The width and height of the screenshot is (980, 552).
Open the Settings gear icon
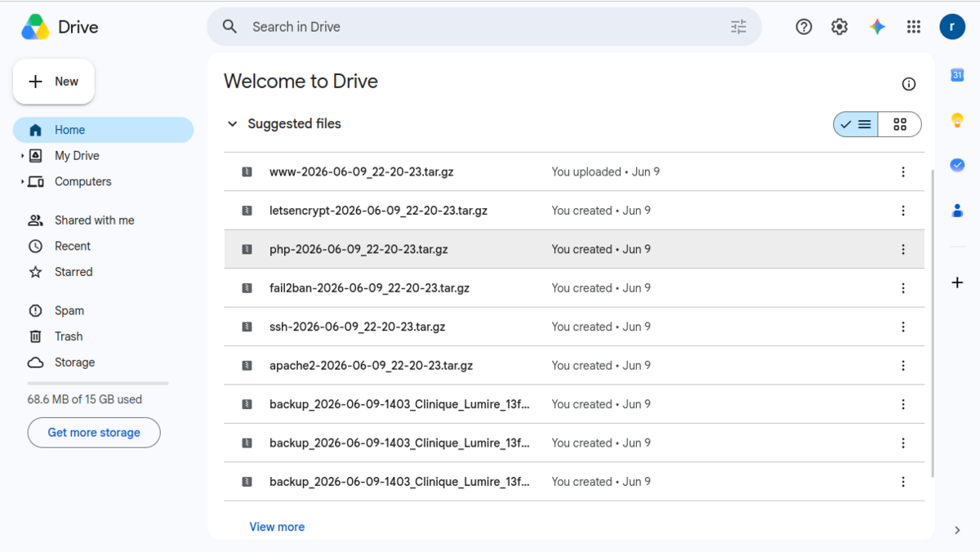coord(840,27)
